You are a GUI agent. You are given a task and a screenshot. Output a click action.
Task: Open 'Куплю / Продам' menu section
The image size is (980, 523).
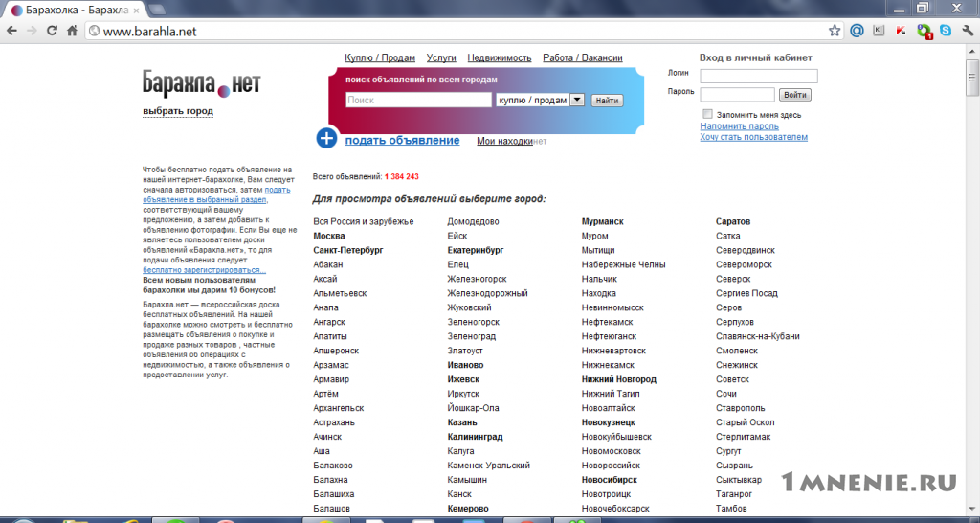380,57
